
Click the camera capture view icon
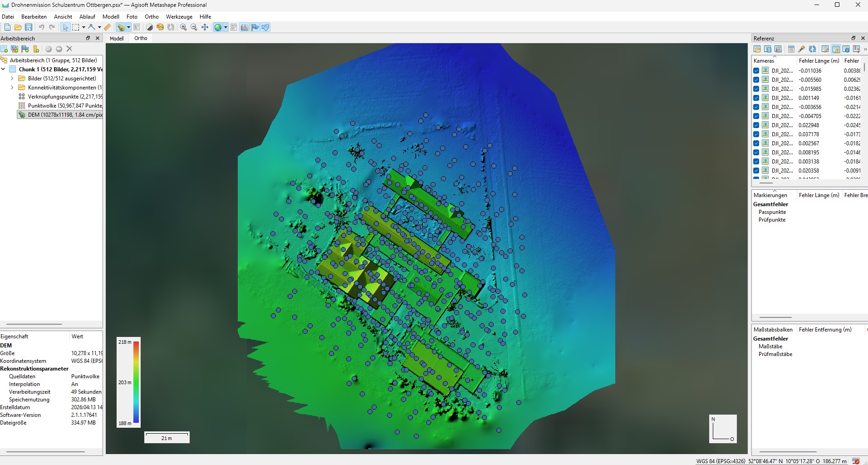tap(245, 27)
